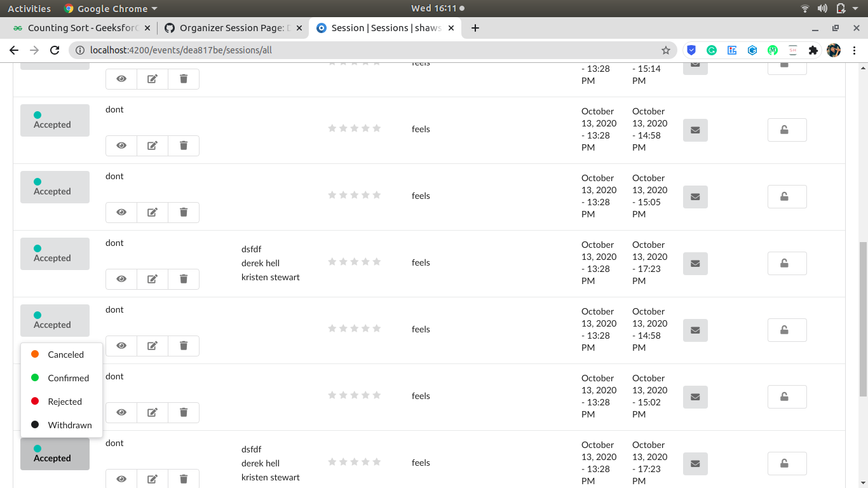The width and height of the screenshot is (868, 488).
Task: Toggle lock in the 17:23 row under the 15:05 row
Action: click(x=787, y=264)
